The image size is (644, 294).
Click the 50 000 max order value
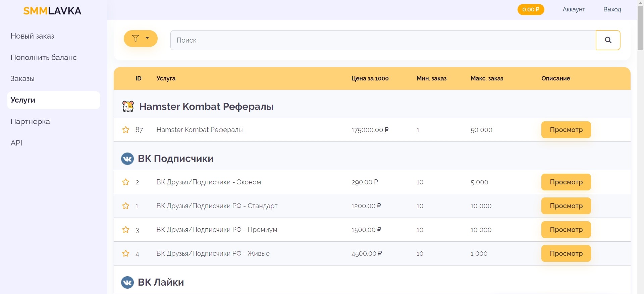[481, 130]
